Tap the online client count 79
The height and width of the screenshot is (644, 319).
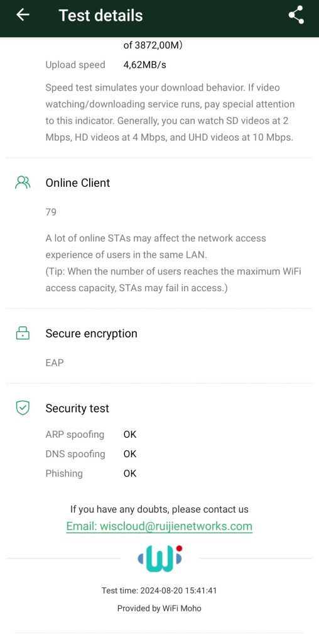(x=51, y=213)
